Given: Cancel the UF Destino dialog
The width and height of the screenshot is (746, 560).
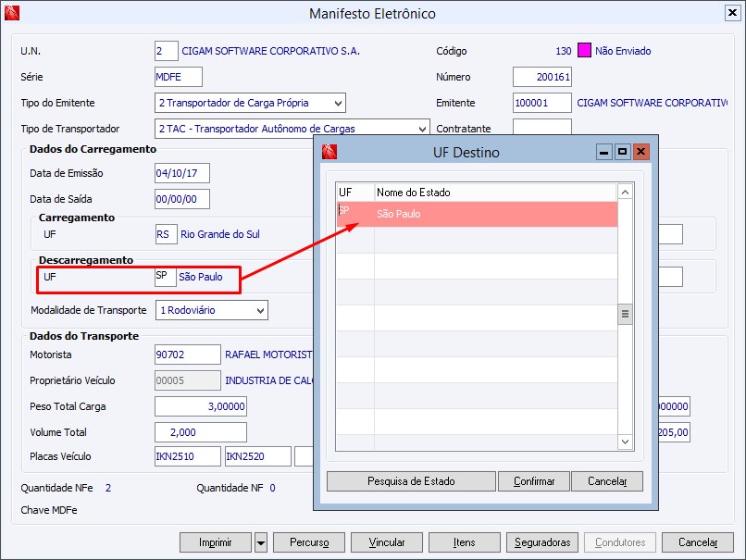Looking at the screenshot, I should tap(607, 481).
